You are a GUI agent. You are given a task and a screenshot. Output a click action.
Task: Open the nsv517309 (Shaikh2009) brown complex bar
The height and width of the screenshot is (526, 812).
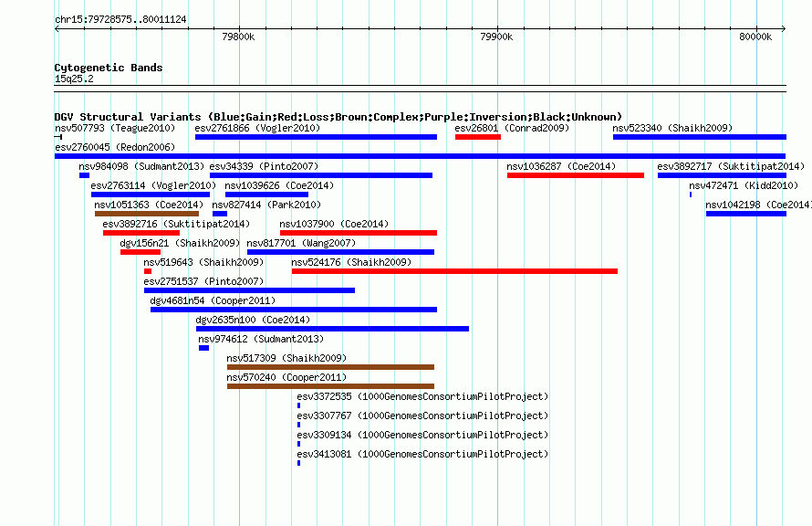pos(330,367)
